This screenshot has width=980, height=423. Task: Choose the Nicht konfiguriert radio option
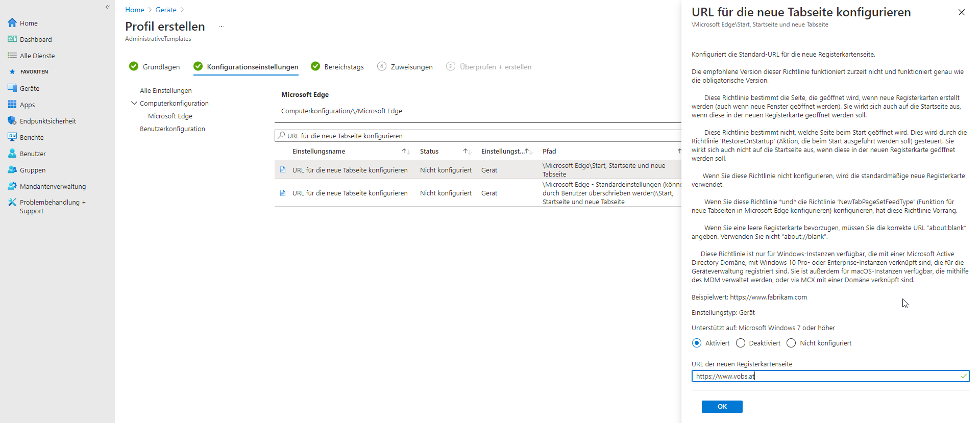point(791,343)
